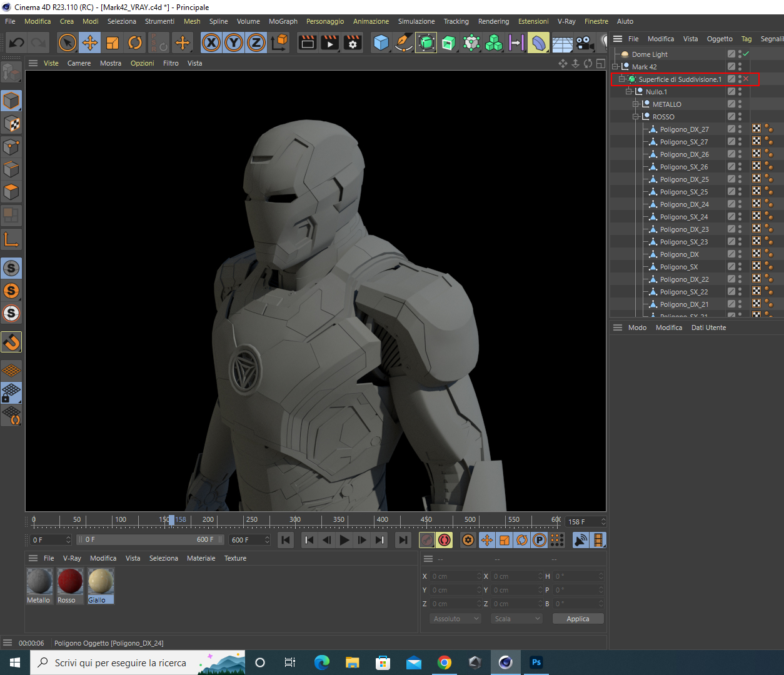
Task: Render the current view clapperboard icon
Action: [x=308, y=43]
